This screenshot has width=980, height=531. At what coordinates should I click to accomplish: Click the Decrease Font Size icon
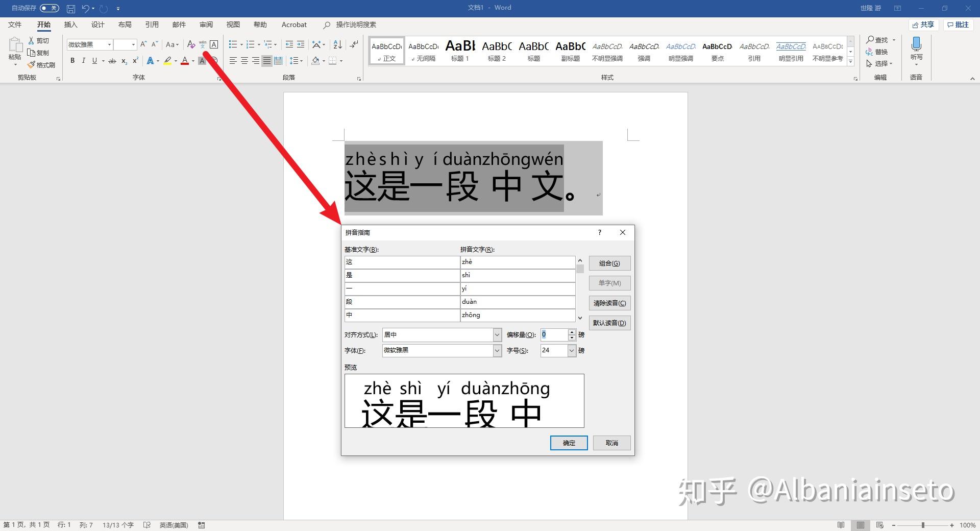pyautogui.click(x=155, y=44)
